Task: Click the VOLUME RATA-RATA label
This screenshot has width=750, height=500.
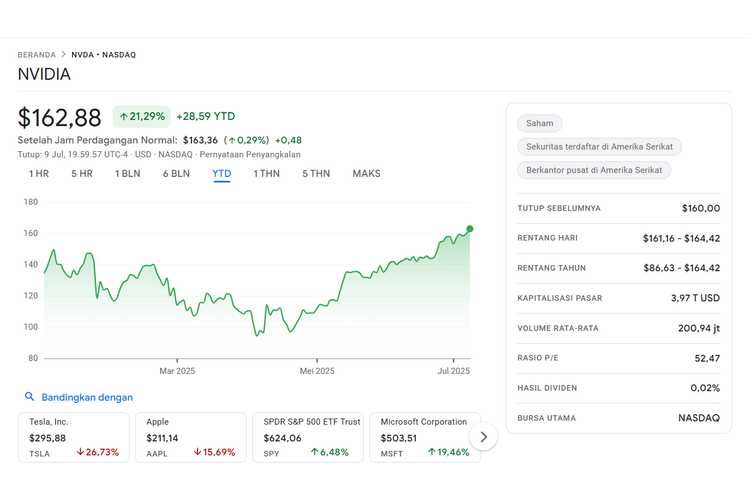Action: (x=558, y=328)
